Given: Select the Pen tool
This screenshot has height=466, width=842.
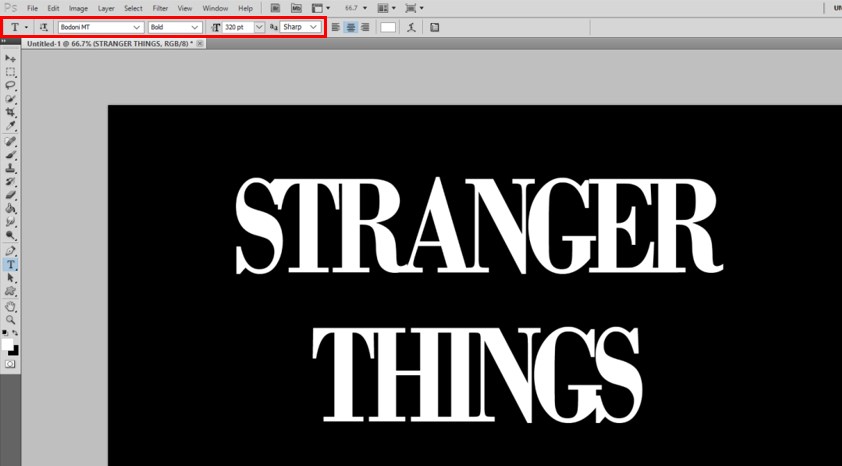Looking at the screenshot, I should click(10, 251).
